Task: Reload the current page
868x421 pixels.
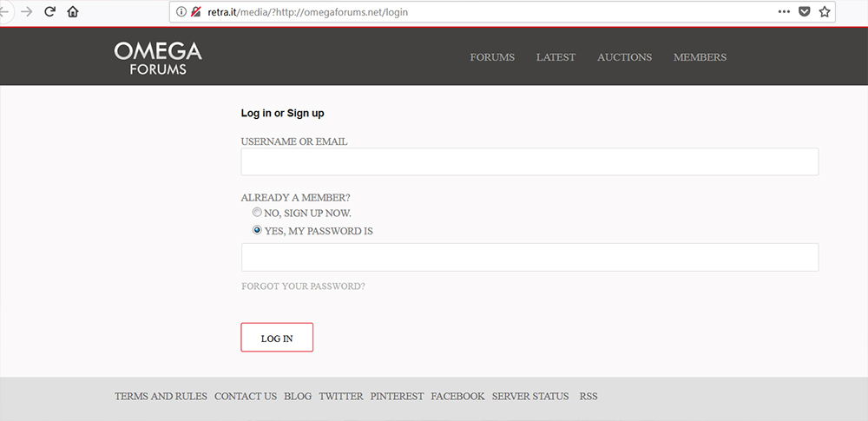Action: [49, 12]
